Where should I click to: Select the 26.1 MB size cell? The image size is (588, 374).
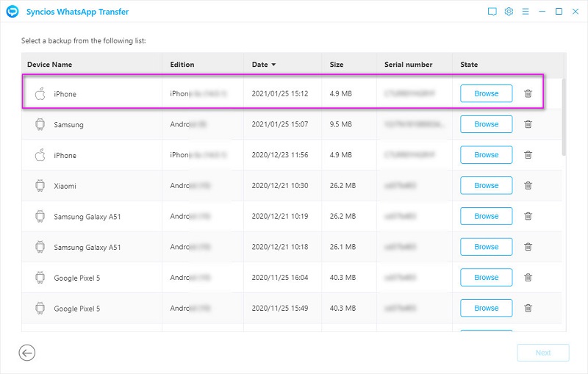343,247
